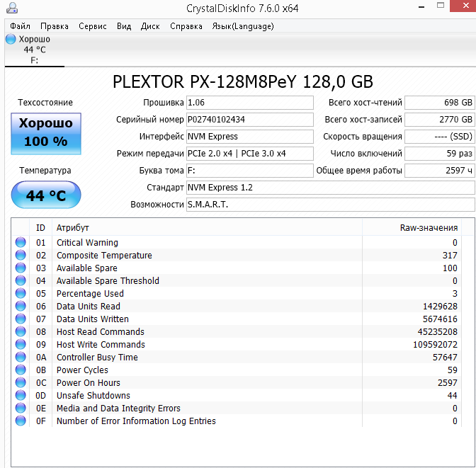This screenshot has height=468, width=476.
Task: Click status orb for Host Write Commands row
Action: (21, 344)
